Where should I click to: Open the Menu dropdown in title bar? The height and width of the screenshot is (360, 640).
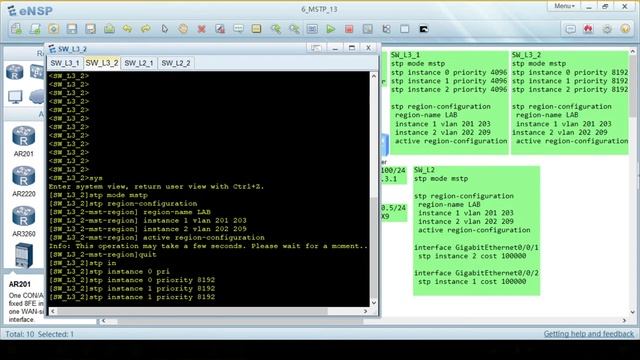(564, 6)
